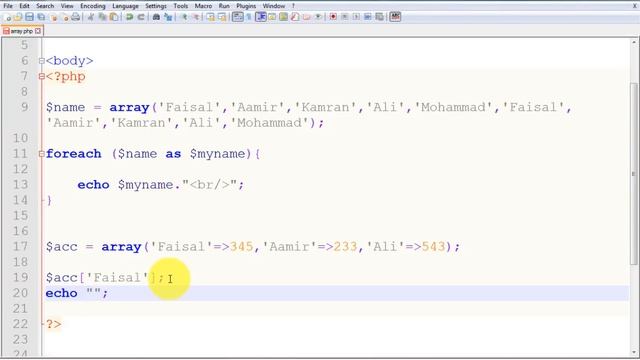The image size is (640, 360).
Task: Place cursor in the word foreach
Action: point(73,154)
